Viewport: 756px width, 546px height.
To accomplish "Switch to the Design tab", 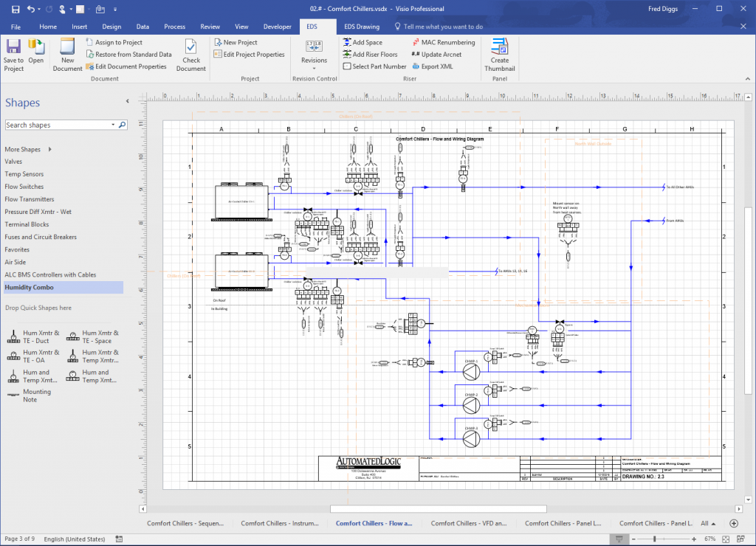I will click(111, 27).
